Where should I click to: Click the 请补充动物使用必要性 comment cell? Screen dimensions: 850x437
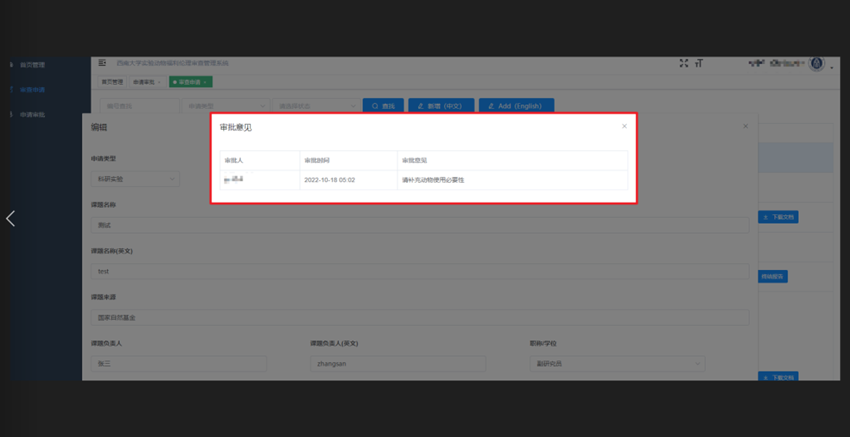(x=512, y=180)
